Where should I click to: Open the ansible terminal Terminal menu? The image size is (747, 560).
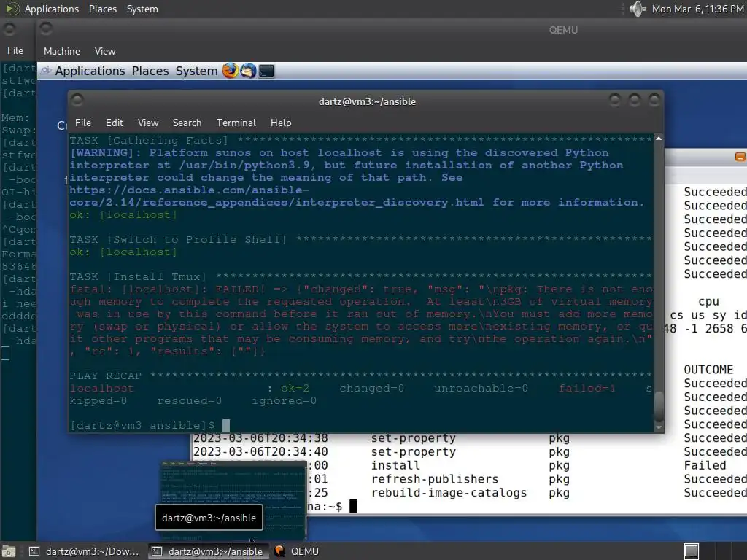[x=236, y=122]
